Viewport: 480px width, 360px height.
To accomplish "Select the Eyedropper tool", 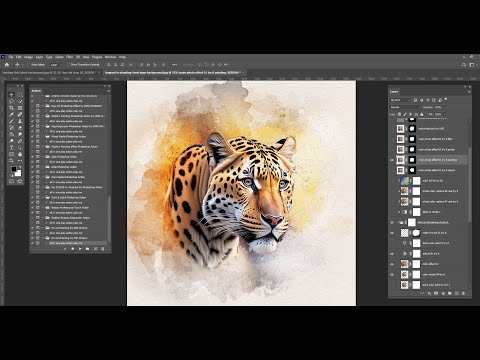I will click(x=11, y=114).
